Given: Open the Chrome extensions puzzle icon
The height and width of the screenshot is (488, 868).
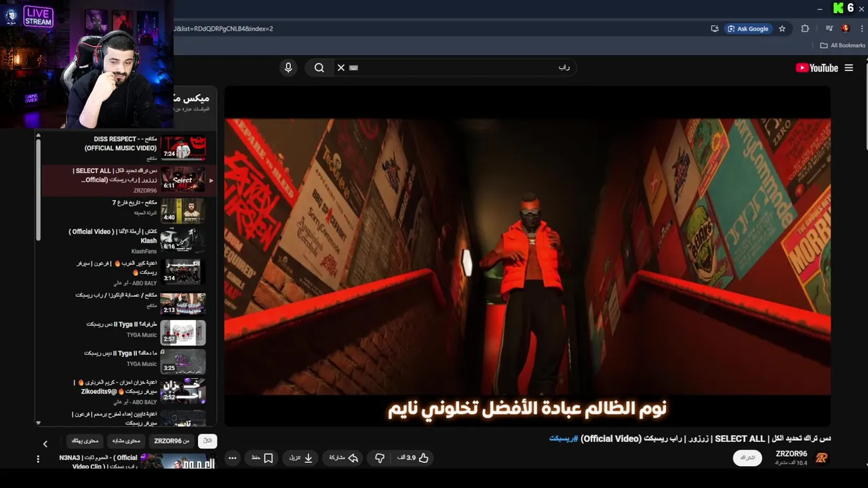Looking at the screenshot, I should pyautogui.click(x=805, y=28).
